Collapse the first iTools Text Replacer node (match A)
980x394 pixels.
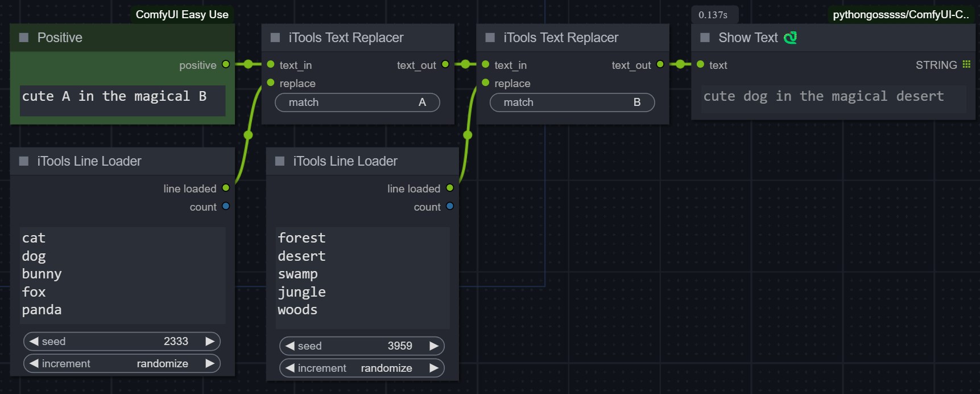pyautogui.click(x=275, y=38)
